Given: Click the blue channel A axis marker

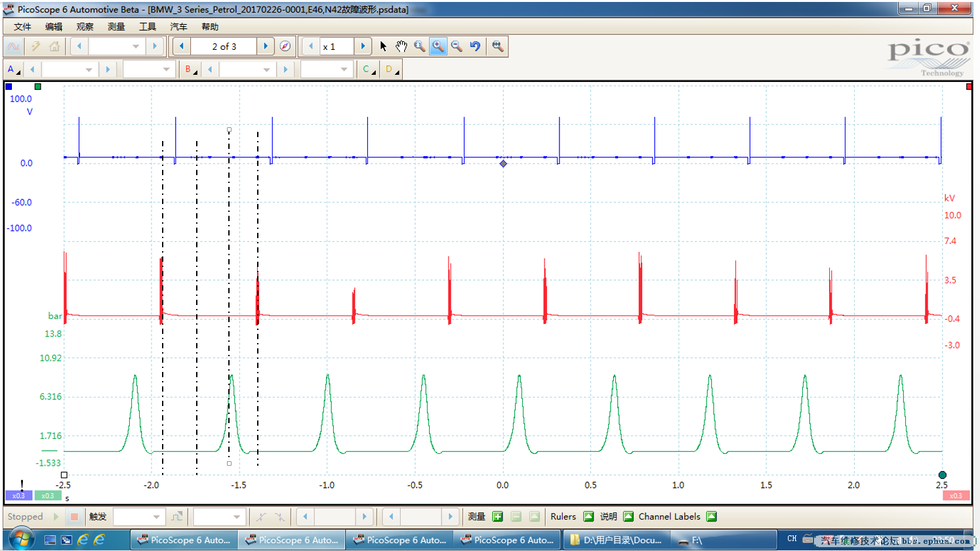Looking at the screenshot, I should 9,87.
